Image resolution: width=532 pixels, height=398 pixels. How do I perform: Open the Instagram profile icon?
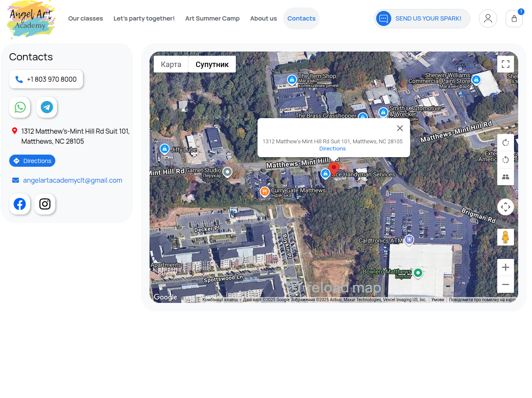point(45,204)
